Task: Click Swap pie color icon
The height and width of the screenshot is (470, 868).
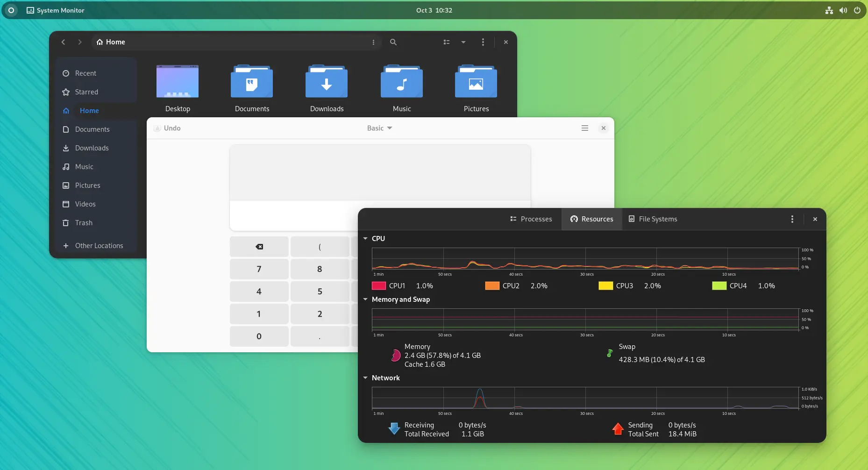Action: pos(610,353)
